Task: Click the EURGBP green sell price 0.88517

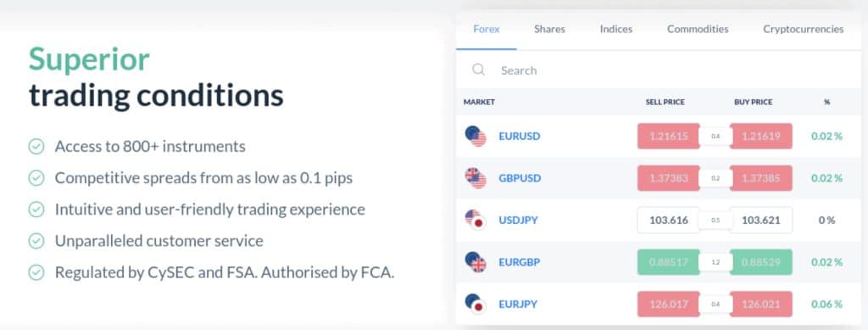Action: tap(669, 262)
